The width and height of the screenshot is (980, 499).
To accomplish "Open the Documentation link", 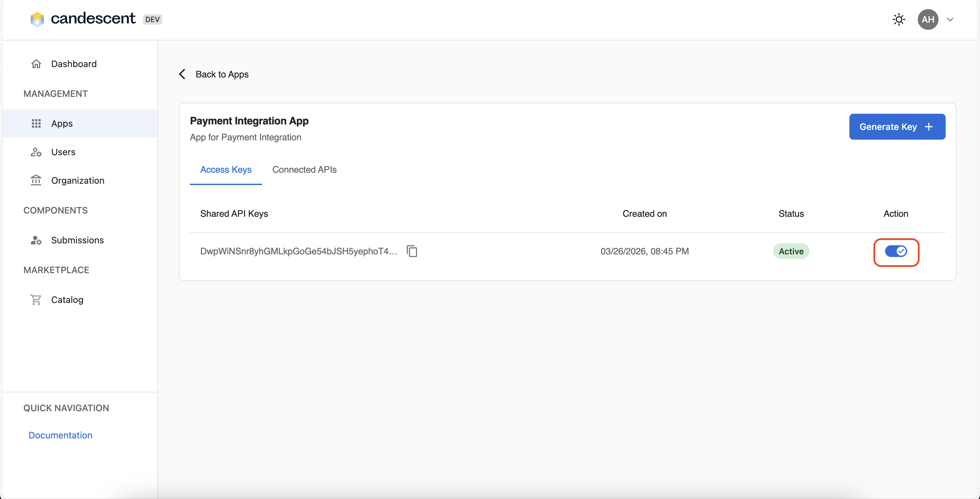I will [x=61, y=435].
